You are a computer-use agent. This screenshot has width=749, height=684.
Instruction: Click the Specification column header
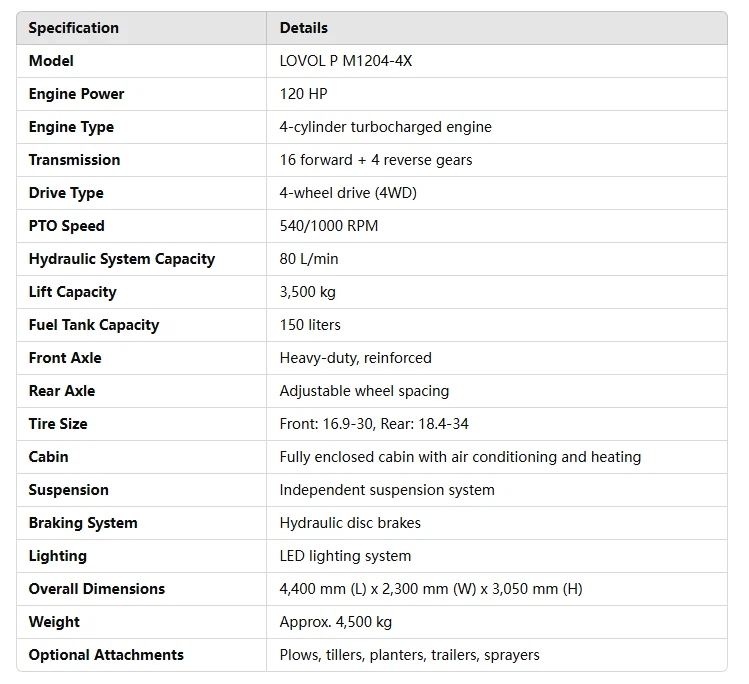pyautogui.click(x=73, y=28)
